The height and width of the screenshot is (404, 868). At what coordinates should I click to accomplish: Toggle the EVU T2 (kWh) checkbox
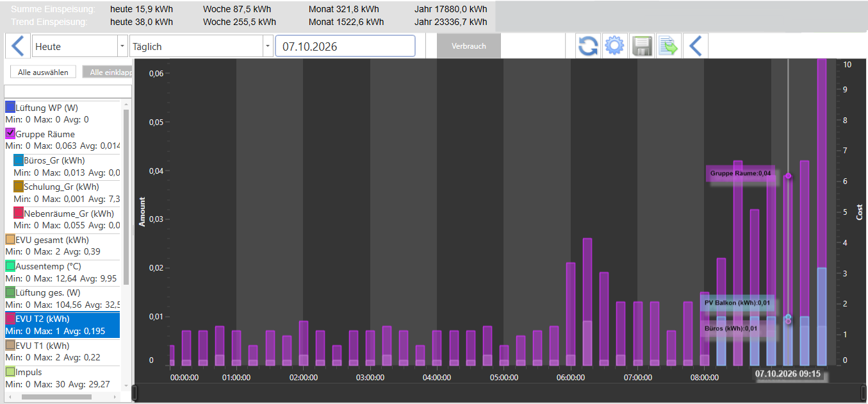coord(10,318)
